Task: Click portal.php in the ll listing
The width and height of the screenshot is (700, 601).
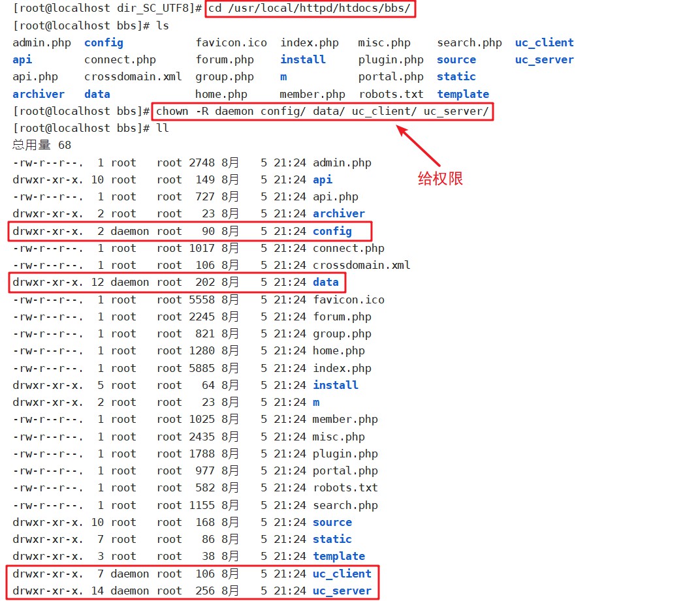Action: coord(345,470)
